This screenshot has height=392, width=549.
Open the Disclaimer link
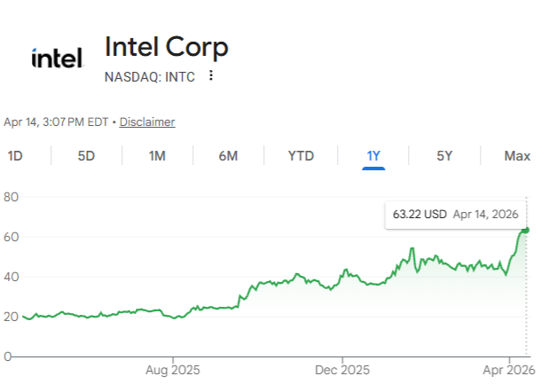[x=147, y=122]
